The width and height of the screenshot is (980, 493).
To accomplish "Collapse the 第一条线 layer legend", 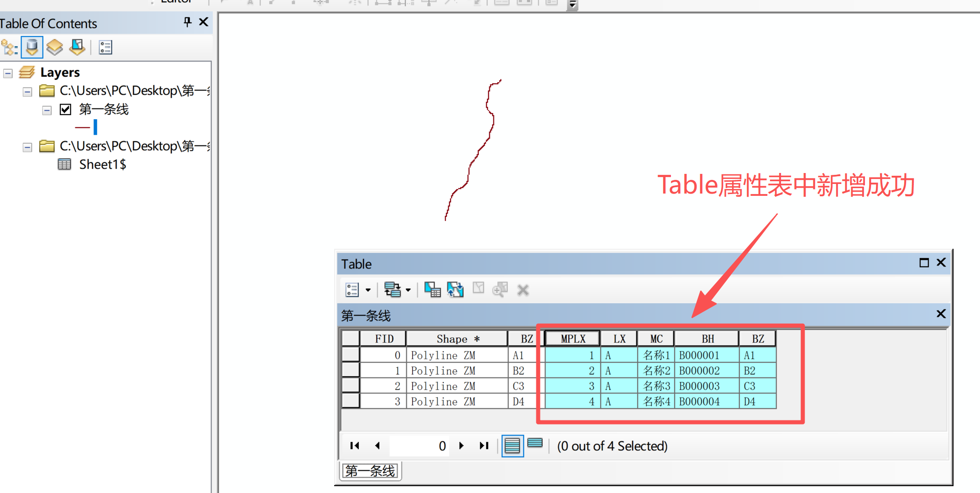I will [47, 110].
